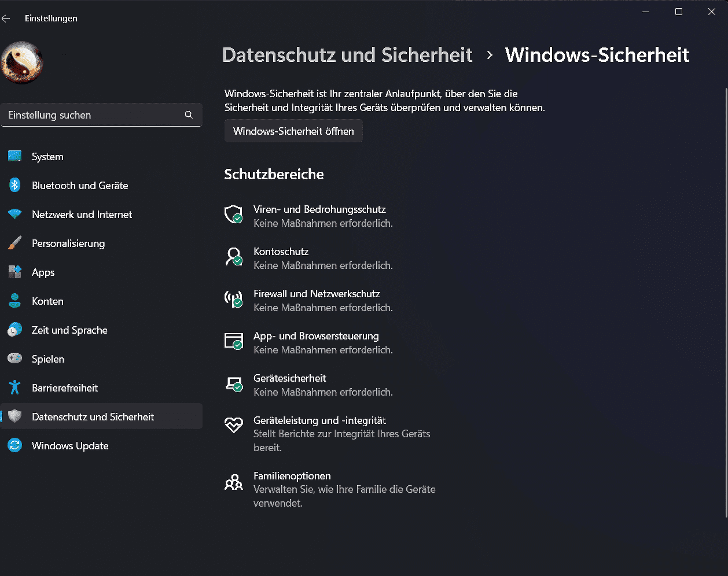The image size is (728, 576).
Task: Open the 'Familienoptionen' entry
Action: (x=292, y=476)
